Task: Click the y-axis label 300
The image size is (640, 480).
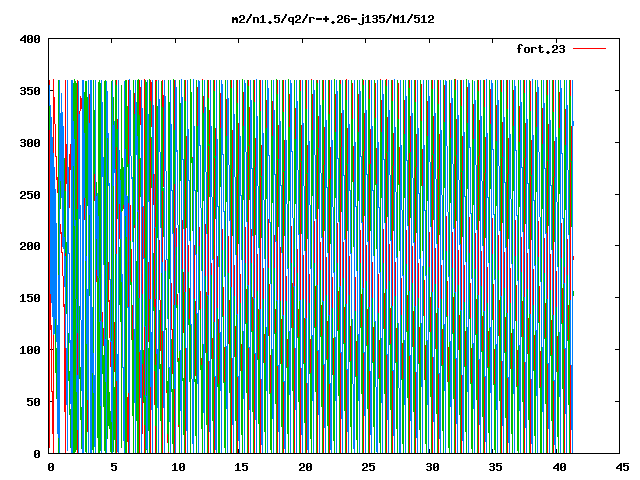Action: coord(30,143)
